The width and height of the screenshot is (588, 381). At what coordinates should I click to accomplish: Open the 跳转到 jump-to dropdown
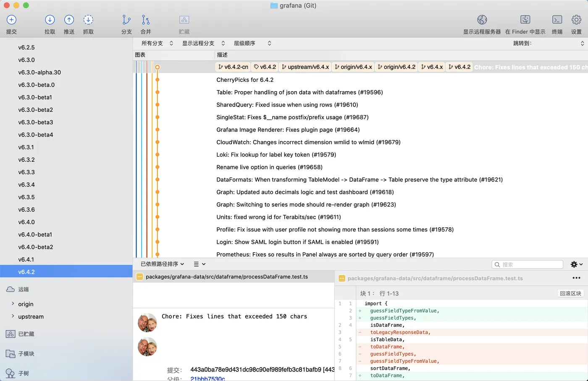pos(548,43)
